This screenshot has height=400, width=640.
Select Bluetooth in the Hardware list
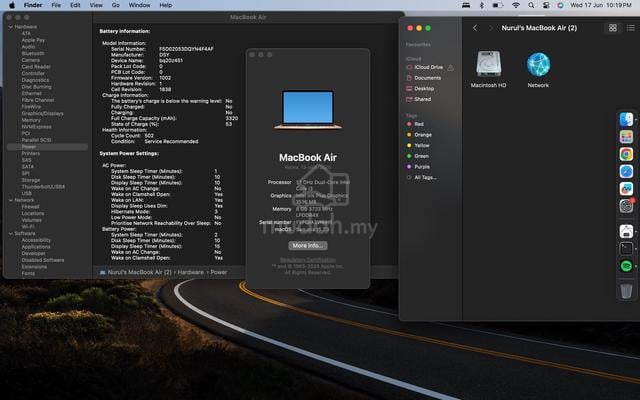click(33, 53)
